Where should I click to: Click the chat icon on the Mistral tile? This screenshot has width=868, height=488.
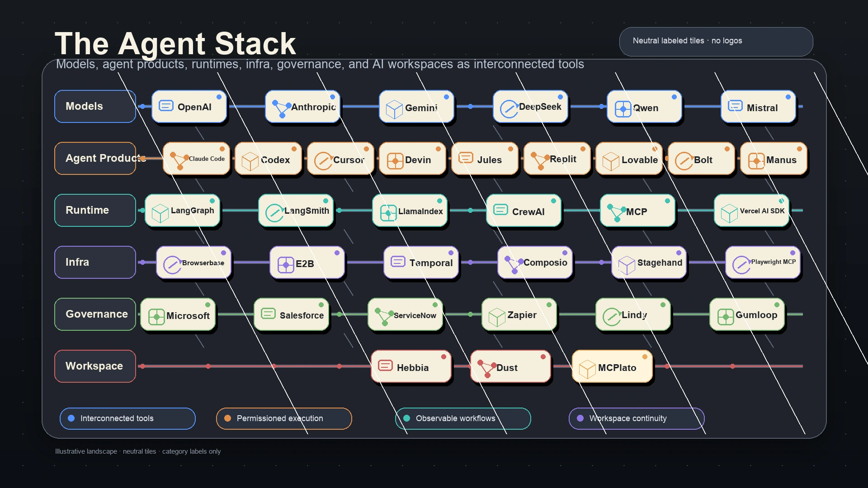click(x=735, y=106)
